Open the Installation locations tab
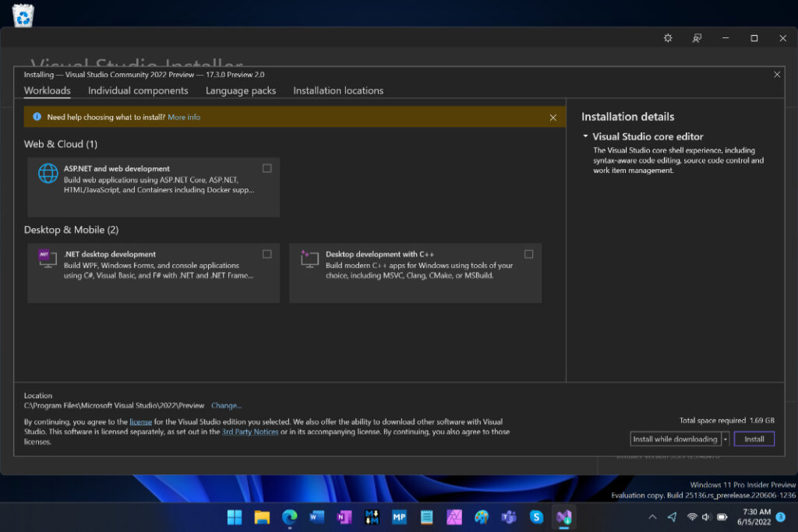Viewport: 798px width, 532px height. click(x=338, y=90)
